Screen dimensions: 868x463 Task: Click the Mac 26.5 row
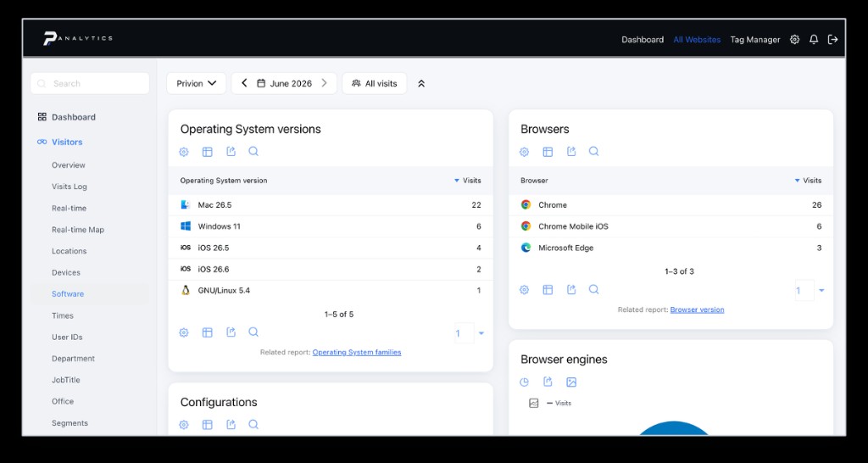[x=331, y=205]
